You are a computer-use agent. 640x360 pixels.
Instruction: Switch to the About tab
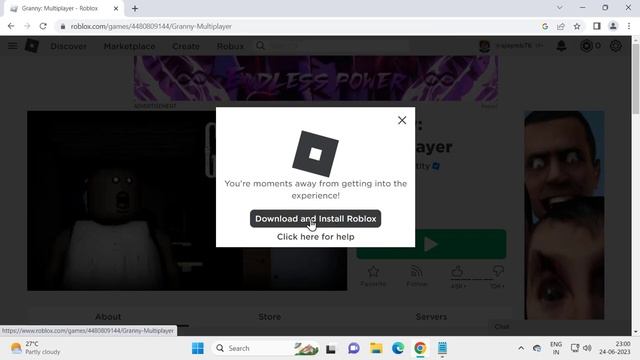coord(108,317)
